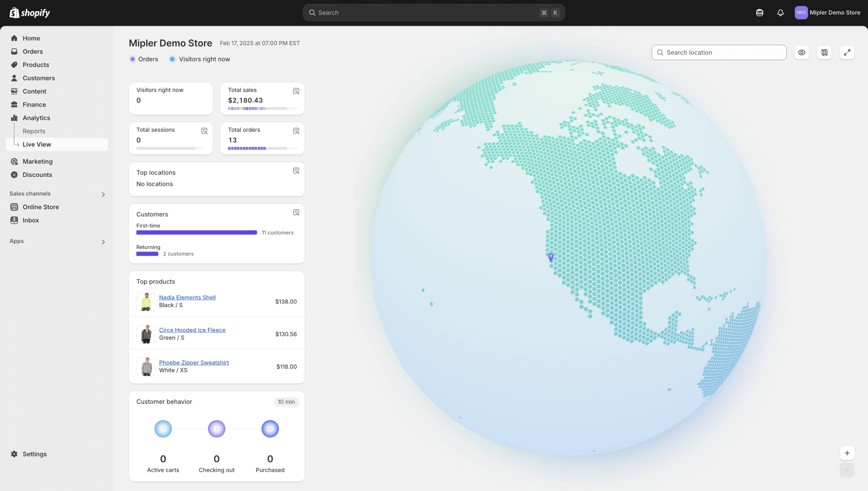Open the Total orders report icon
The image size is (868, 491).
[x=296, y=131]
